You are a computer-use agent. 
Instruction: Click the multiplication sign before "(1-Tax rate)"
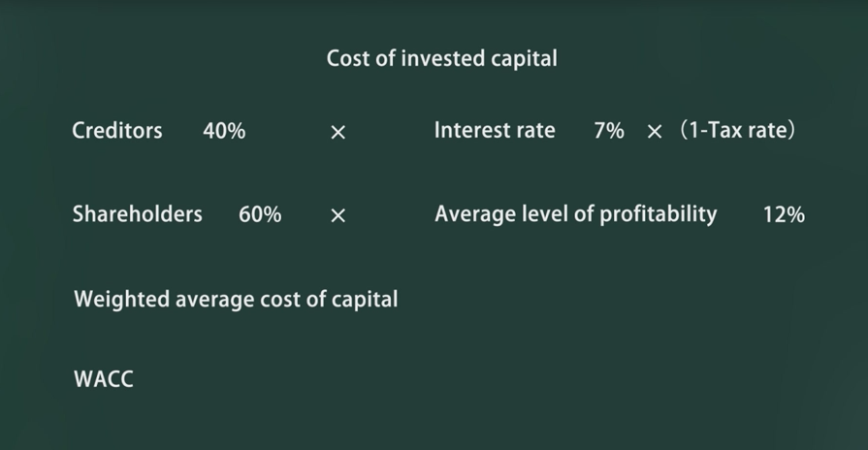point(655,132)
